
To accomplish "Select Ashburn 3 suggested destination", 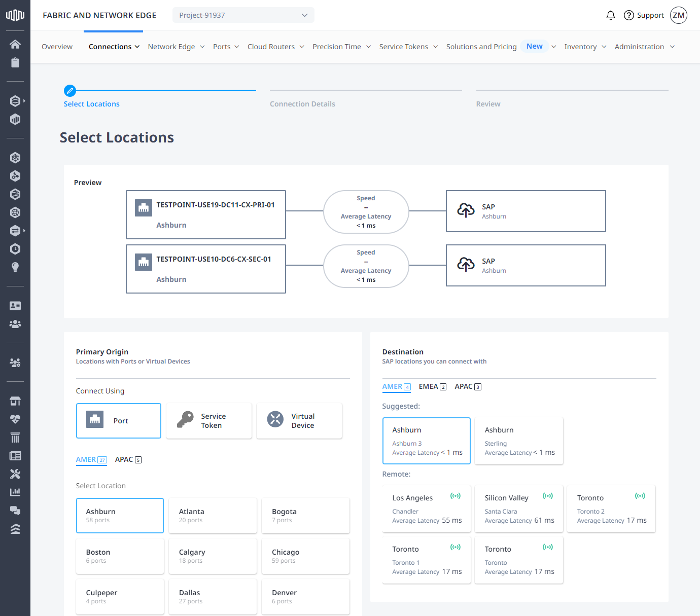I will (x=427, y=441).
